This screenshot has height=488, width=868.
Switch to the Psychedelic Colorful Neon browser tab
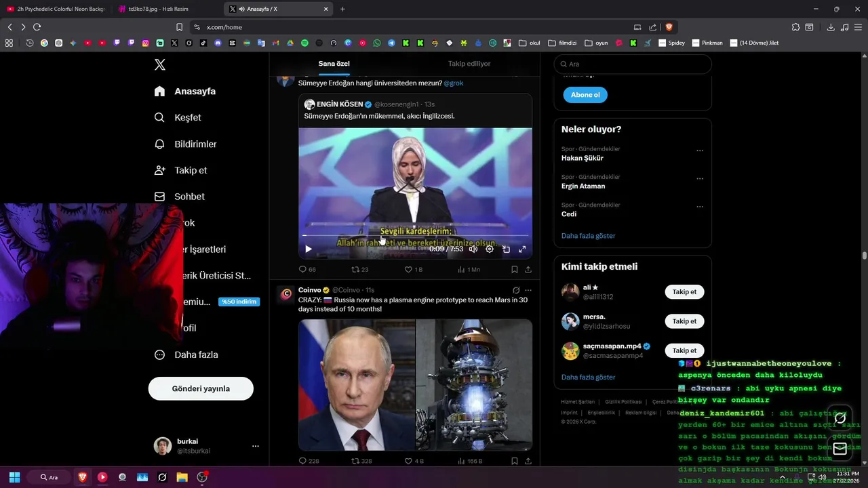[56, 9]
